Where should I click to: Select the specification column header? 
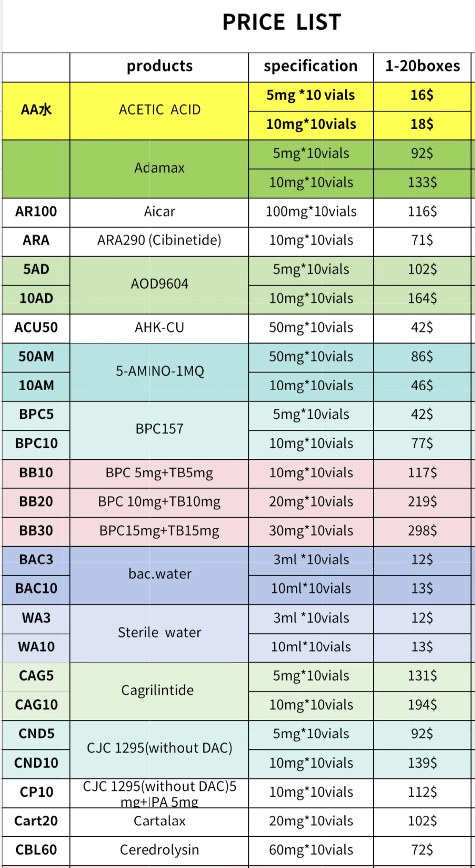point(311,66)
